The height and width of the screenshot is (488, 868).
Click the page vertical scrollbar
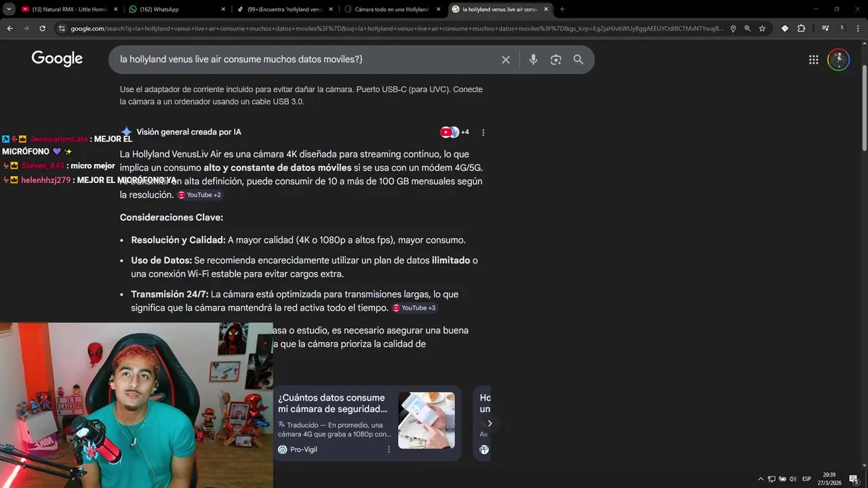point(864,108)
